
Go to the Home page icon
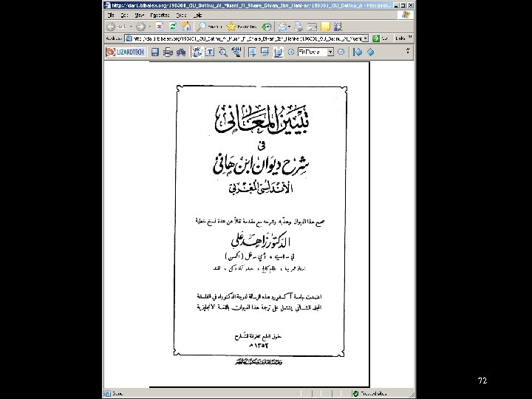[186, 27]
